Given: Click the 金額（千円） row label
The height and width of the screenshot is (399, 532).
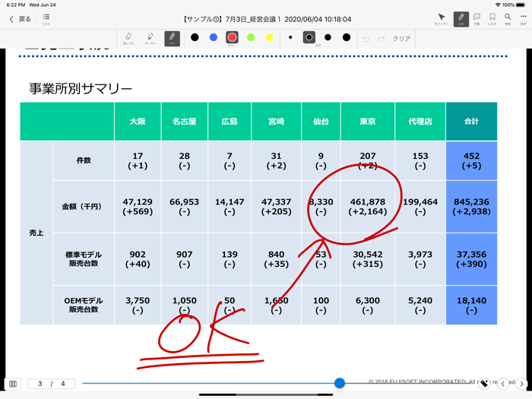Looking at the screenshot, I should pos(82,206).
